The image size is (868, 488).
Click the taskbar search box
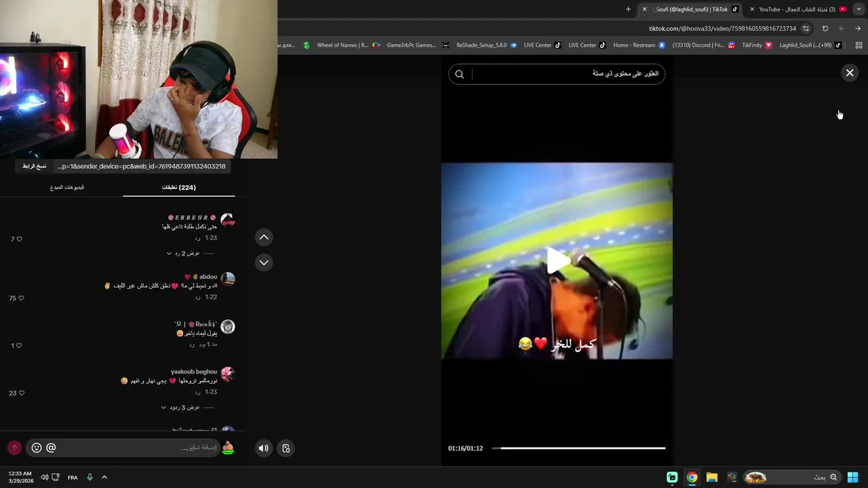pos(791,477)
